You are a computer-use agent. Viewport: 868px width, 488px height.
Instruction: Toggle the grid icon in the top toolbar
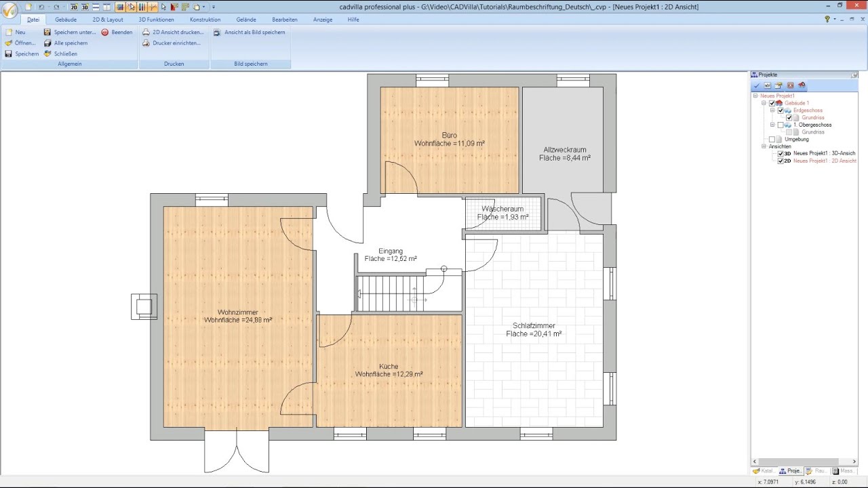click(120, 7)
